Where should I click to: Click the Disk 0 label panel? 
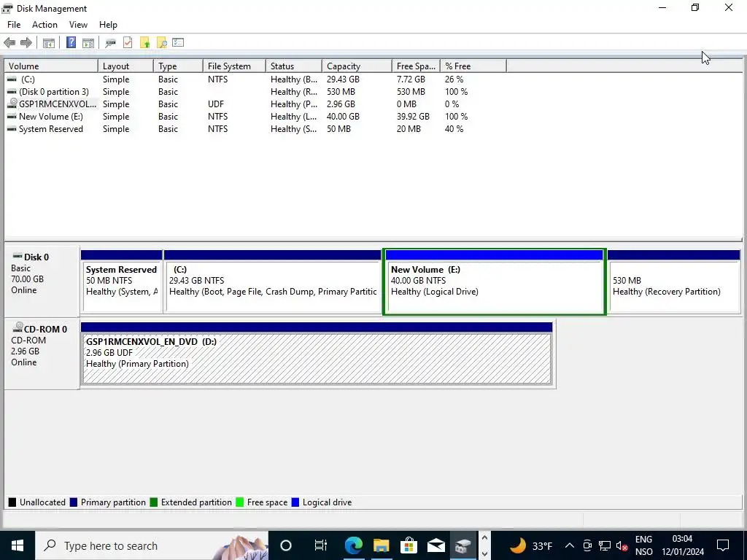click(42, 281)
